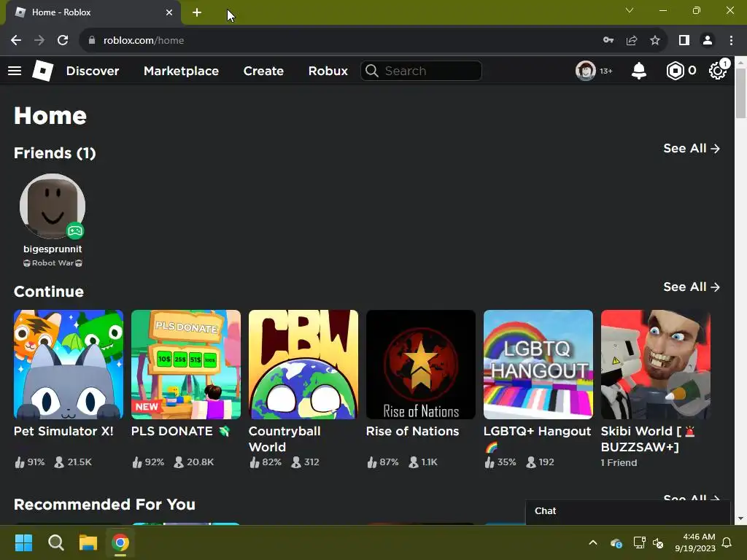
Task: Open the hamburger navigation menu
Action: pos(15,71)
